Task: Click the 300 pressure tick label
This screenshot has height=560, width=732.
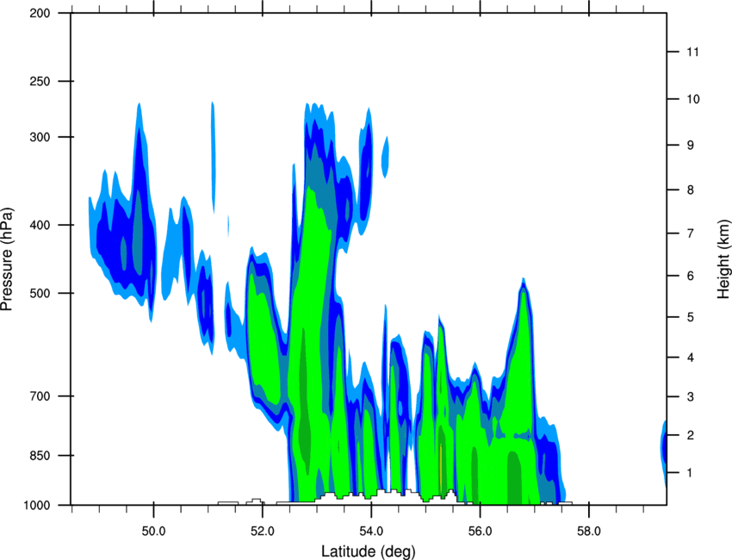Action: click(40, 137)
